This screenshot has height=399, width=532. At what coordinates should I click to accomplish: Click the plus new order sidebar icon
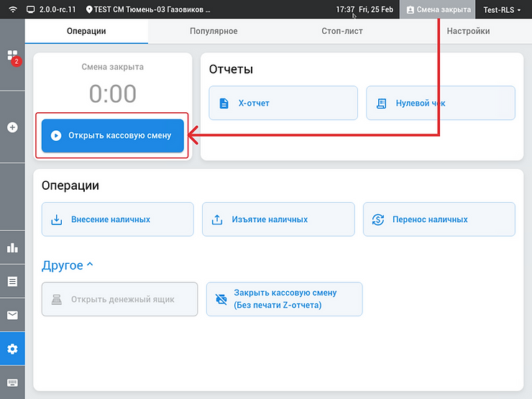tap(12, 127)
